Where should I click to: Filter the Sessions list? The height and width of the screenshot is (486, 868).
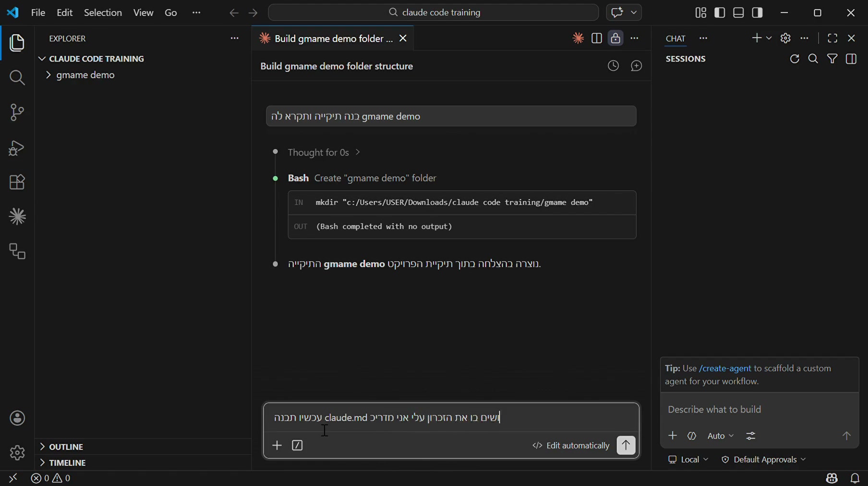point(832,59)
